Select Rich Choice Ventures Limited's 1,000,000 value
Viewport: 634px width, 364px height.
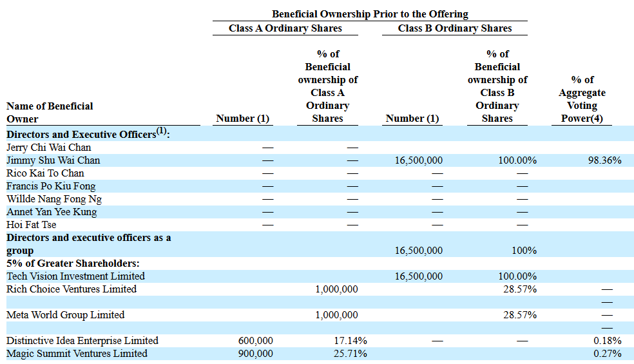pos(336,289)
